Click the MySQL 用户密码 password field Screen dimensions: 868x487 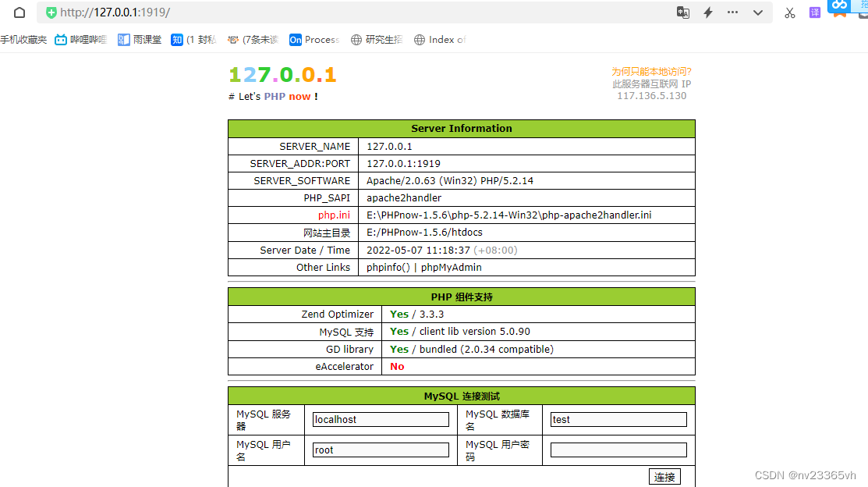pyautogui.click(x=618, y=449)
